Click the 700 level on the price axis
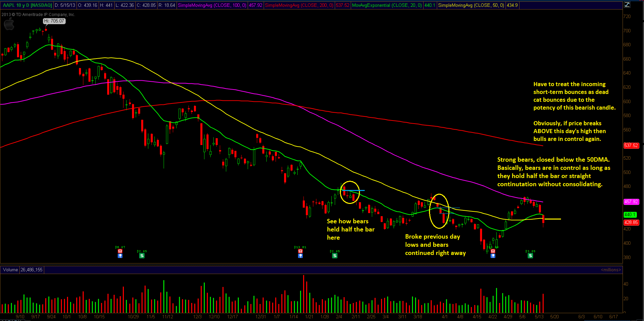 pyautogui.click(x=627, y=31)
